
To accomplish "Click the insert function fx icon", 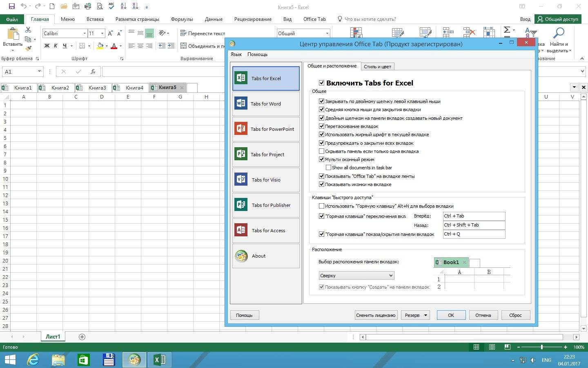I will click(93, 72).
